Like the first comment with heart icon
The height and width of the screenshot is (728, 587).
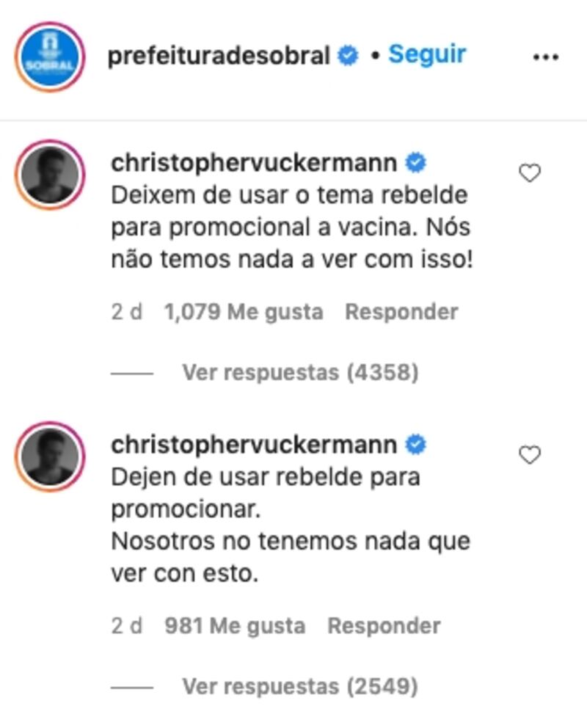click(530, 173)
